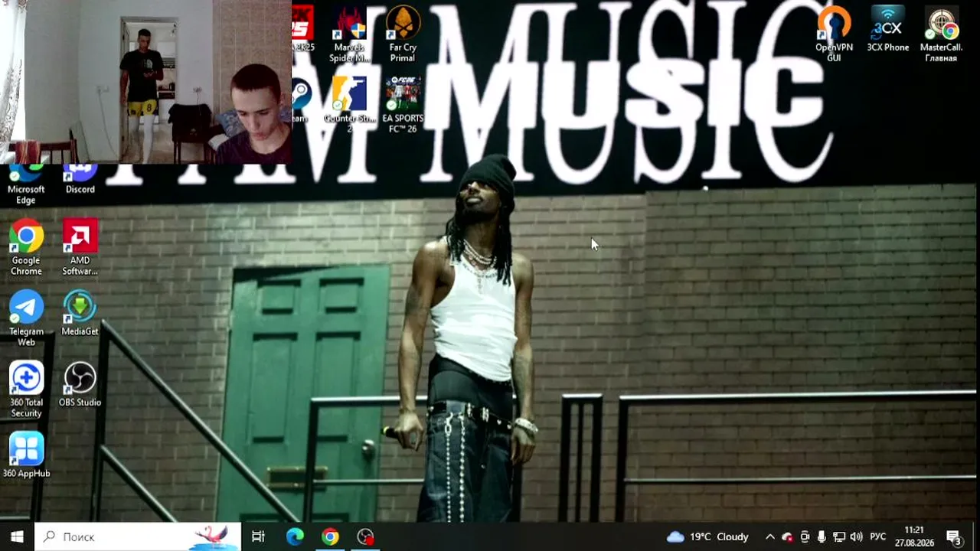Open the volume speaker tray icon
Image resolution: width=980 pixels, height=551 pixels.
(856, 536)
